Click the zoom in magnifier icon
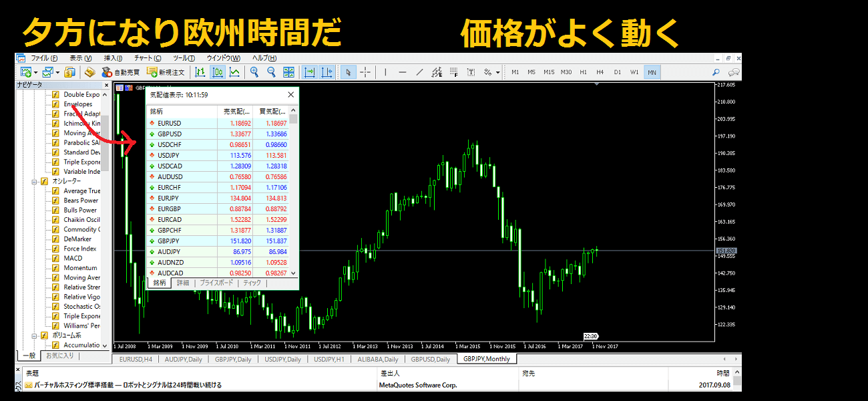Viewport: 868px width, 401px height. click(254, 72)
